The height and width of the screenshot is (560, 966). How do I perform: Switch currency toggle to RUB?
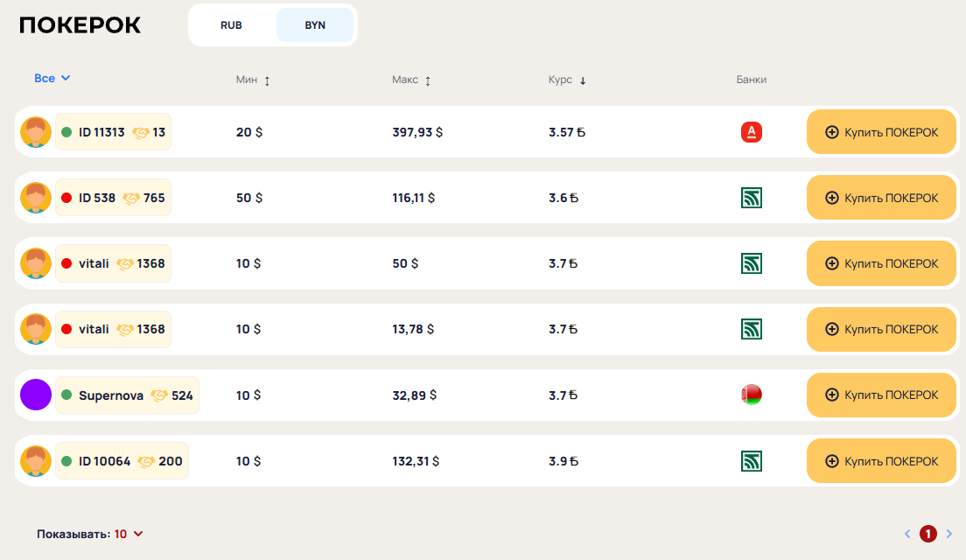[231, 25]
